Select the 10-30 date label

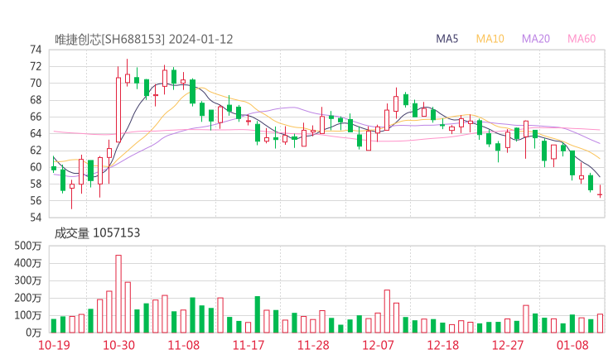[118, 345]
